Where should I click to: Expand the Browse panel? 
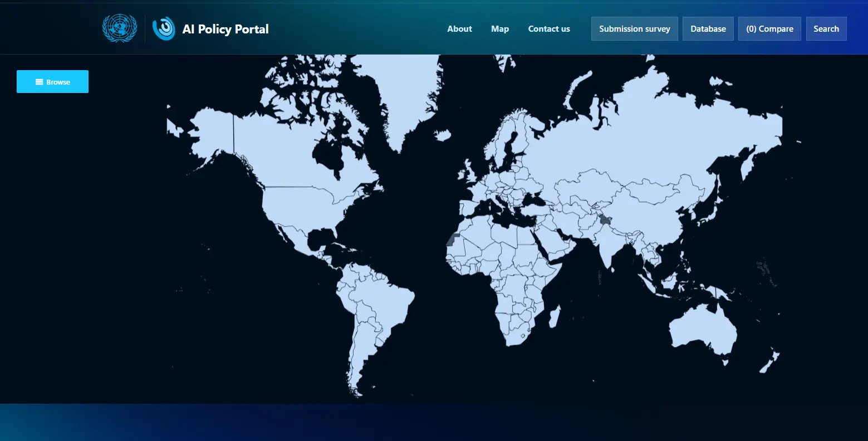(x=52, y=82)
